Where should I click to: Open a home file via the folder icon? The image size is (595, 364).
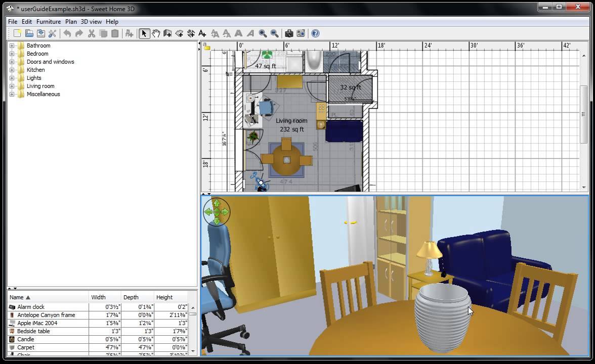(x=29, y=33)
